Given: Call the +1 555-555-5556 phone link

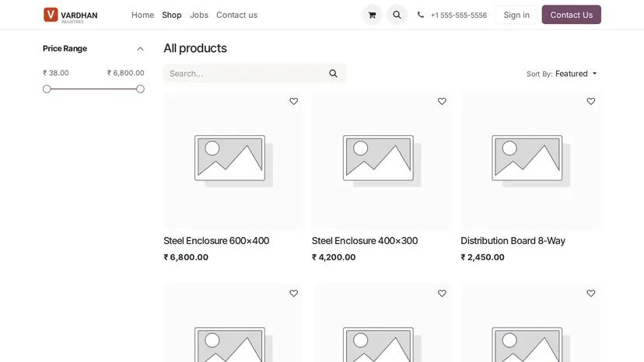Looking at the screenshot, I should (x=458, y=16).
